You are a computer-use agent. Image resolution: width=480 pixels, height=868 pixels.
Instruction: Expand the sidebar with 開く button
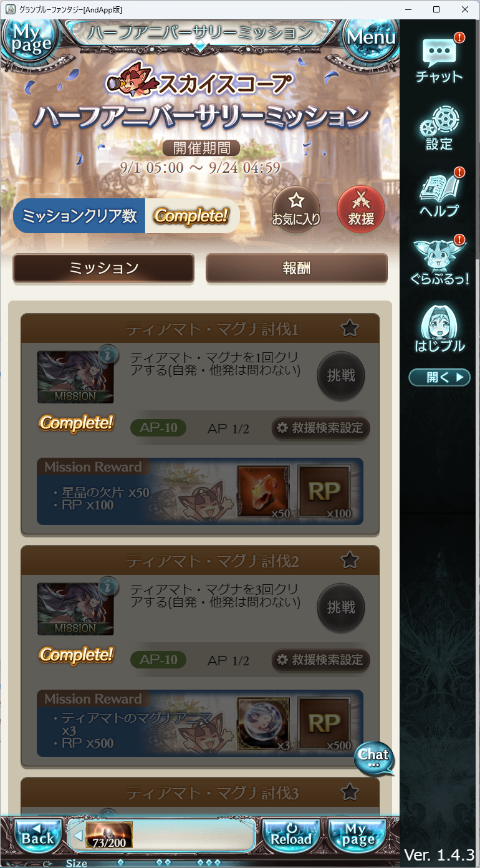point(439,377)
